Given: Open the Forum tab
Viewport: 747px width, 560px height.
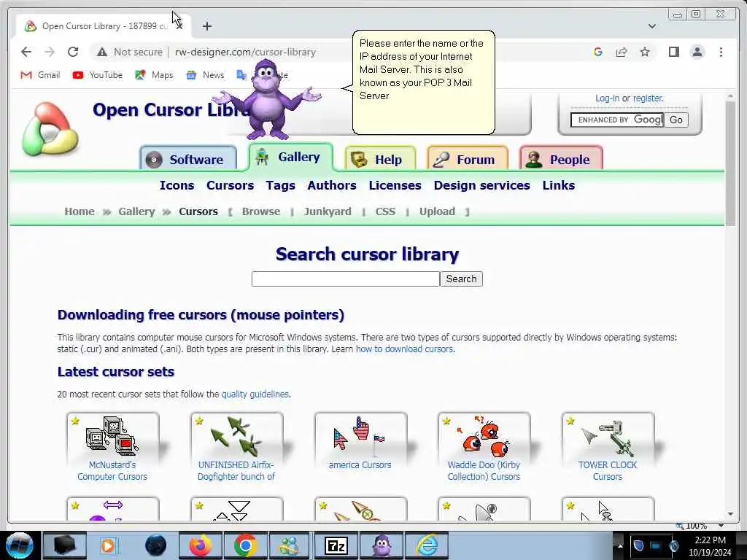Looking at the screenshot, I should pyautogui.click(x=468, y=159).
